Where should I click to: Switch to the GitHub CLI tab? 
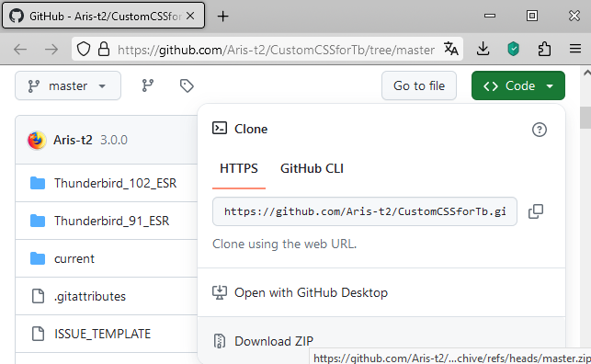point(312,168)
